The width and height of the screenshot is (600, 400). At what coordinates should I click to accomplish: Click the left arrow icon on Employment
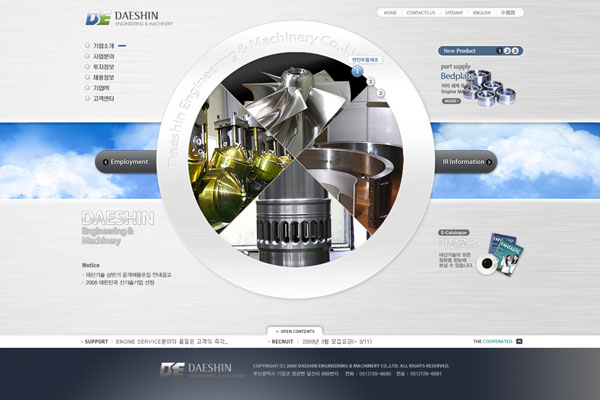[x=106, y=162]
